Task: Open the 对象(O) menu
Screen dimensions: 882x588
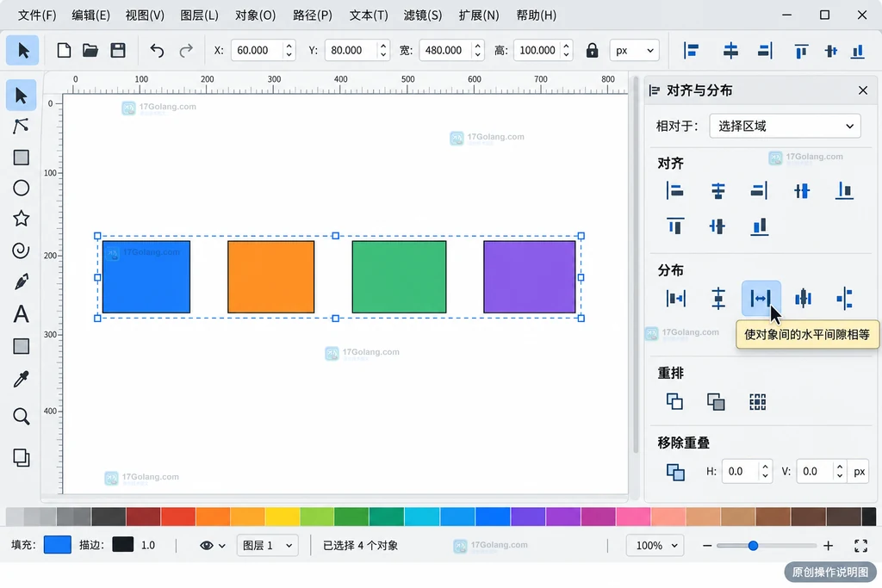Action: tap(255, 15)
